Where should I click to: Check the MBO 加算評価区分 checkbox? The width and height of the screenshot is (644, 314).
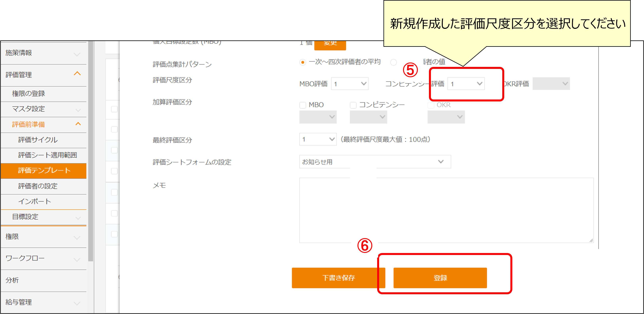(x=303, y=105)
